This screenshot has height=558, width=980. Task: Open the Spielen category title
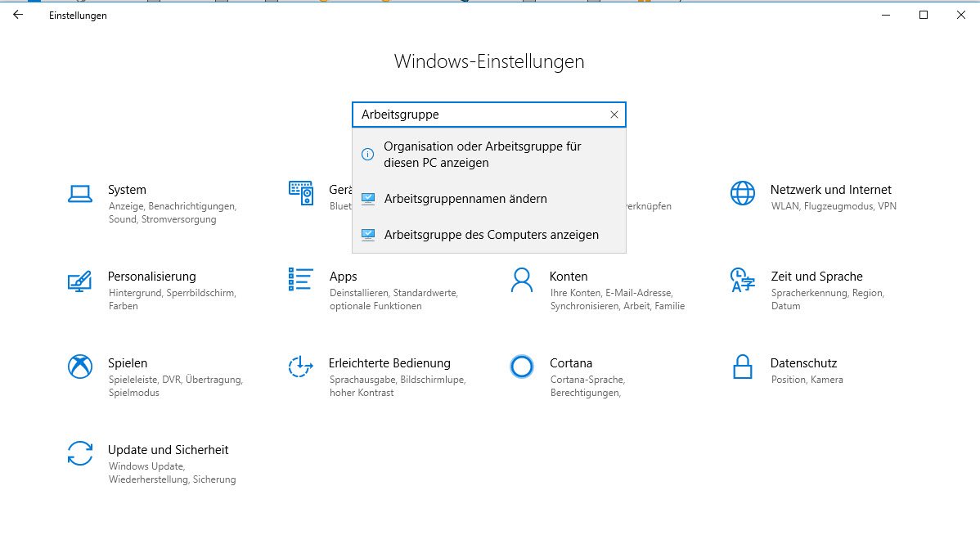pos(128,363)
